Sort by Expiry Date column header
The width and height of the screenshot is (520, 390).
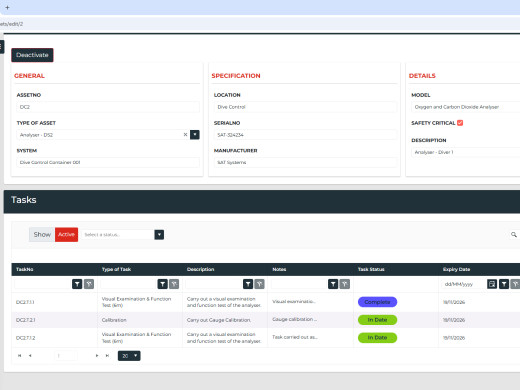pyautogui.click(x=456, y=269)
